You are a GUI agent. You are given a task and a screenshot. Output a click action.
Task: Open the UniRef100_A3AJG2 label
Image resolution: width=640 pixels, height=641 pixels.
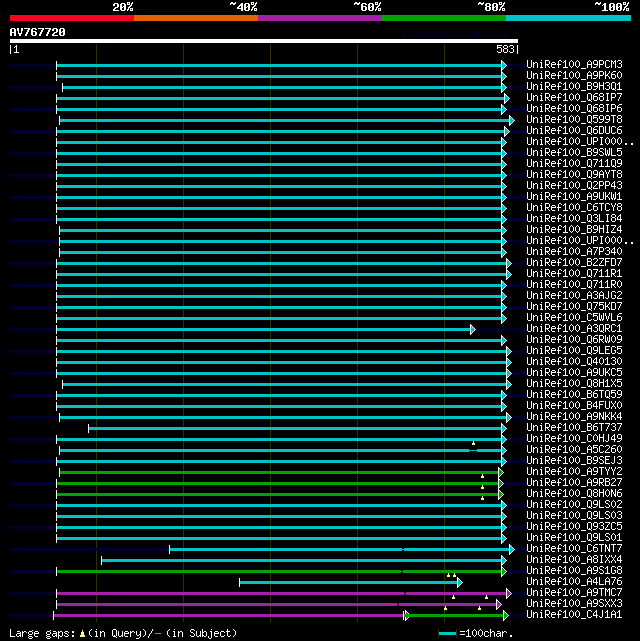574,296
